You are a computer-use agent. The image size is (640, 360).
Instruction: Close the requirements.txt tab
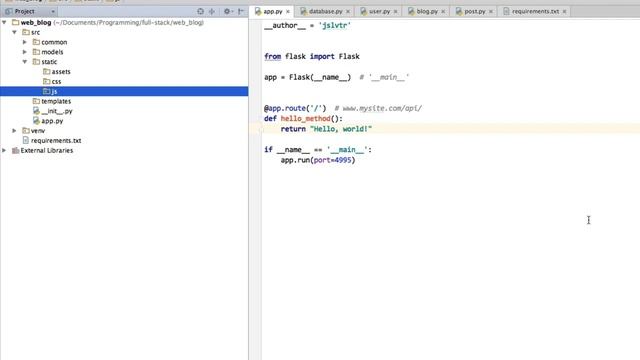point(564,12)
